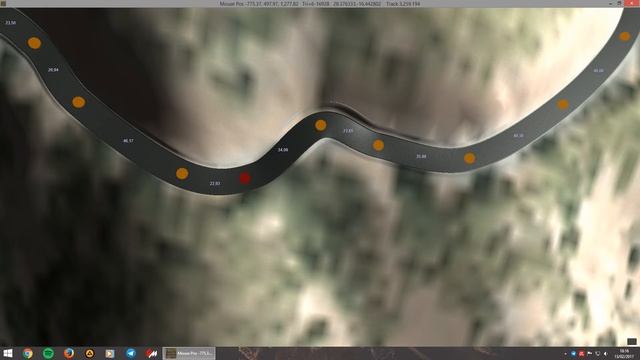Screen dimensions: 640x360
Task: Open Telegram from the taskbar
Action: pyautogui.click(x=131, y=353)
